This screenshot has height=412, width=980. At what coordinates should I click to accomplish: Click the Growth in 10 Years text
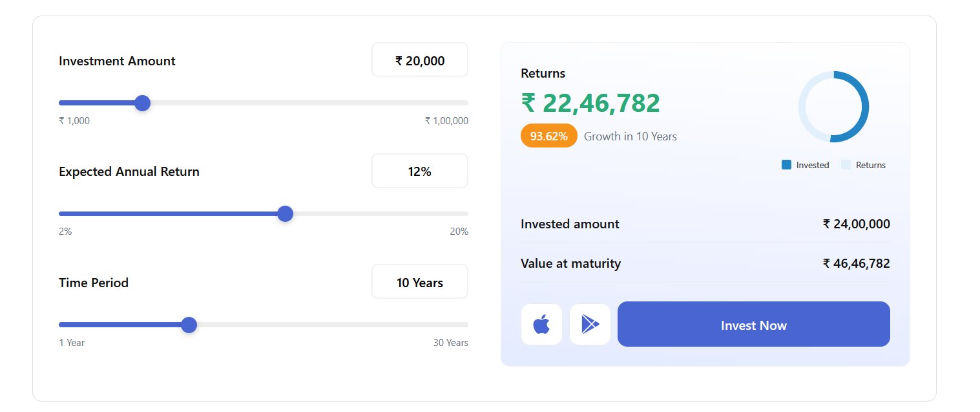[631, 136]
